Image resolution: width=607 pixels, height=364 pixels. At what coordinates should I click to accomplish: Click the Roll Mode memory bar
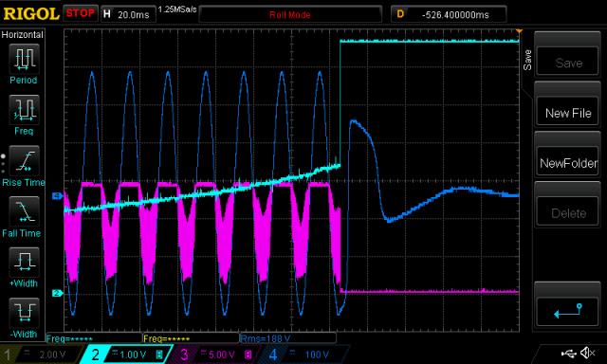[290, 15]
